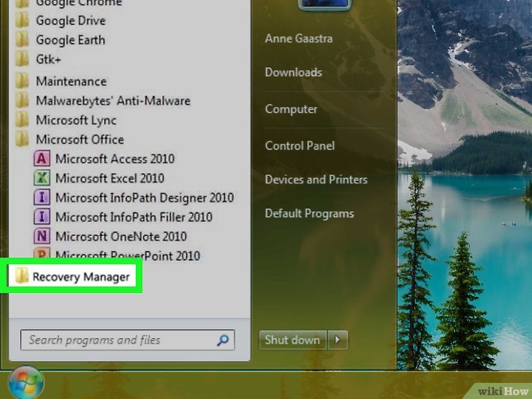The height and width of the screenshot is (399, 532).
Task: Open the Google Earth folder
Action: [60, 40]
